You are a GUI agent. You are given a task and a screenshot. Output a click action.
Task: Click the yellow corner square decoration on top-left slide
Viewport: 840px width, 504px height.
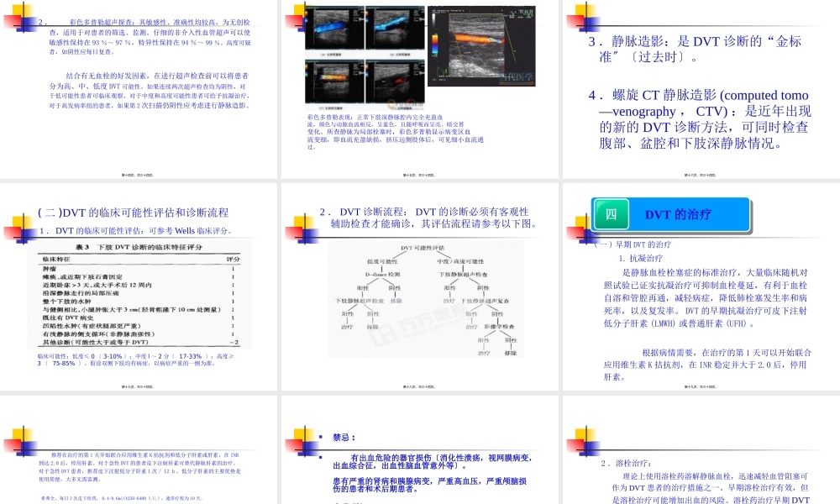pyautogui.click(x=20, y=10)
